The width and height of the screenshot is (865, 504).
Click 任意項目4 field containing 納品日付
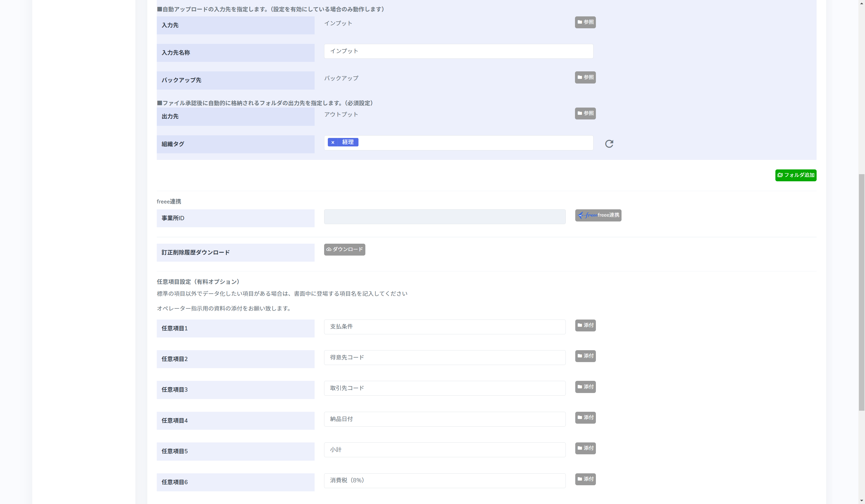[x=444, y=419]
